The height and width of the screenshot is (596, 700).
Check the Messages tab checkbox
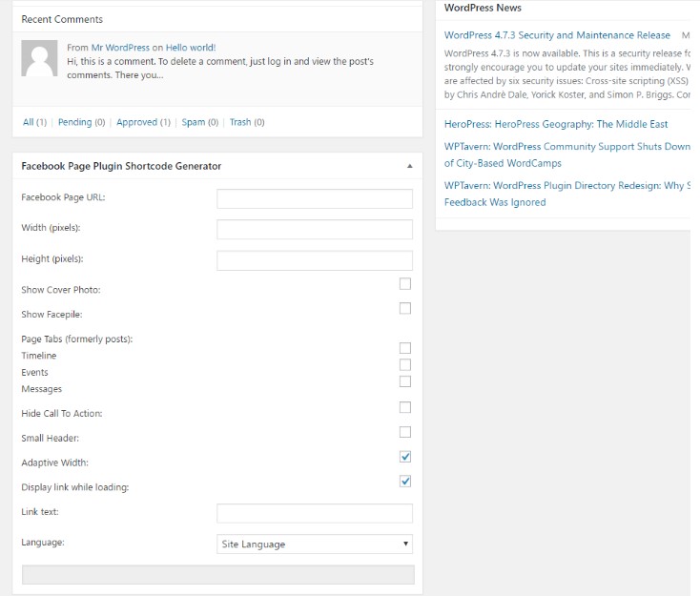point(405,381)
